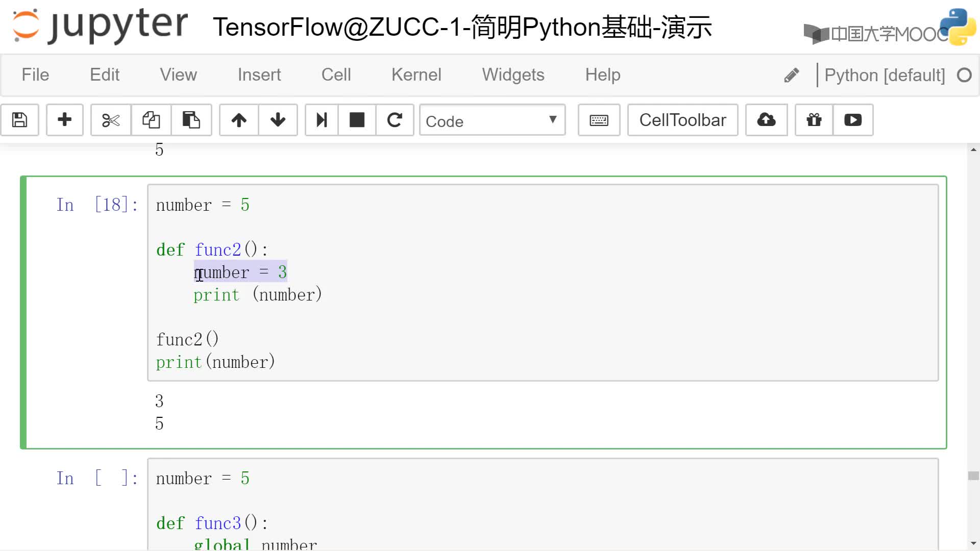This screenshot has width=980, height=551.
Task: Click the 'func2()' call line
Action: coord(187,340)
